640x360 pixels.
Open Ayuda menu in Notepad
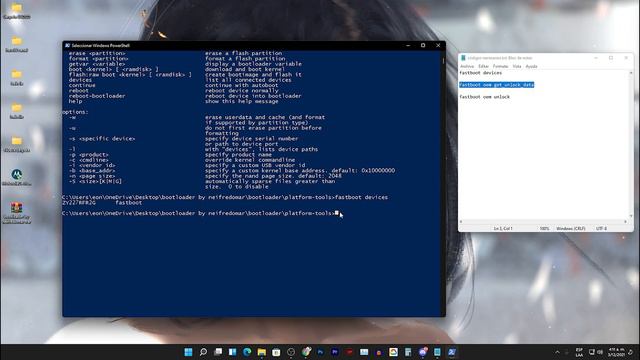click(x=531, y=66)
